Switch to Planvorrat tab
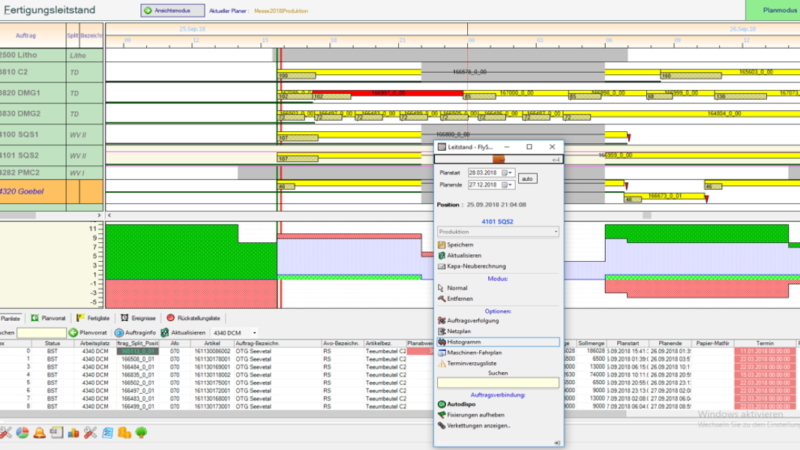 click(48, 318)
